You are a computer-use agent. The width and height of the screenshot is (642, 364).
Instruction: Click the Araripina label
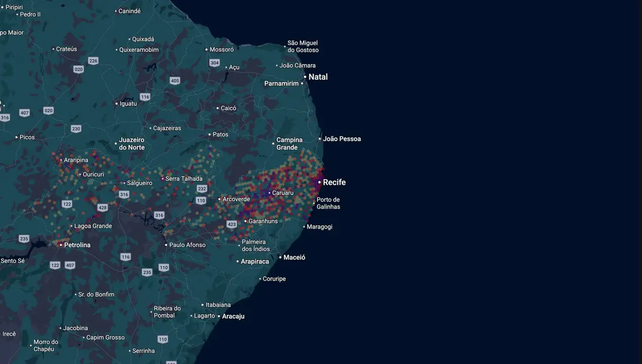(76, 160)
